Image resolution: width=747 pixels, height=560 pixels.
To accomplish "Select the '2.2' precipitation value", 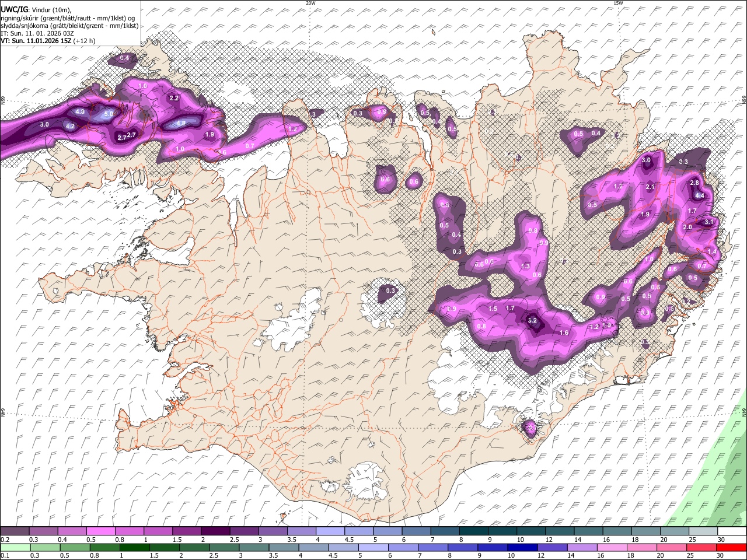I will [174, 98].
